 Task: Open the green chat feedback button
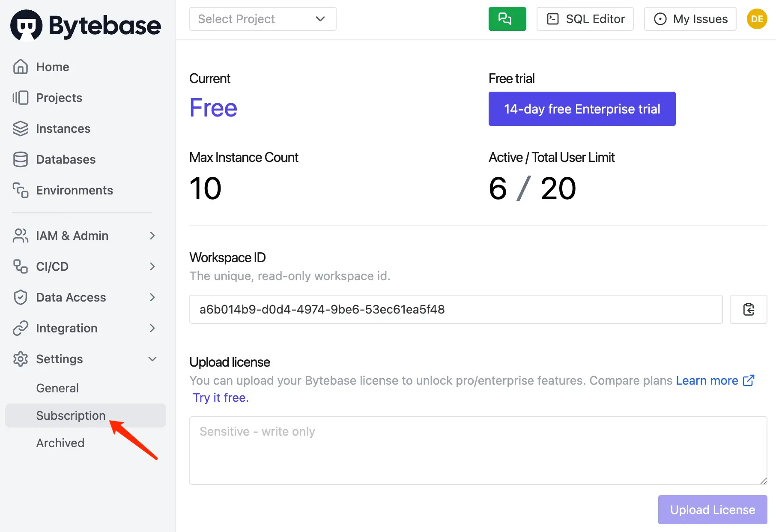tap(507, 19)
